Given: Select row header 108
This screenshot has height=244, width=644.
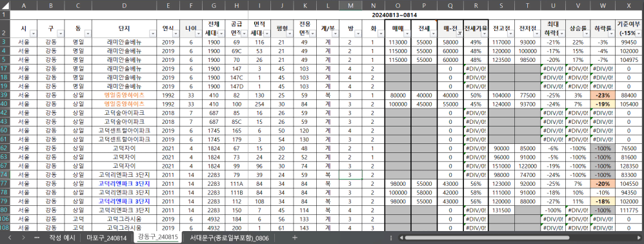Looking at the screenshot, I should [x=5, y=228].
